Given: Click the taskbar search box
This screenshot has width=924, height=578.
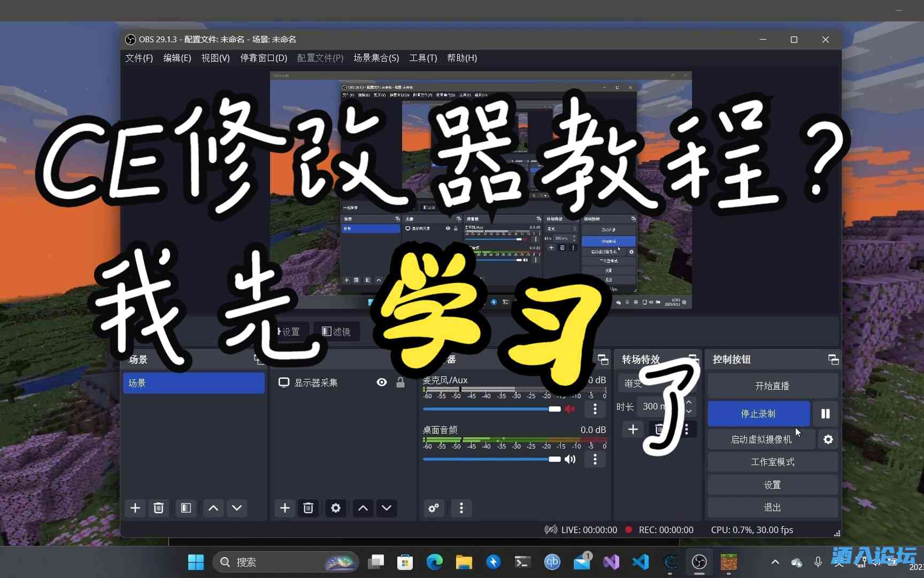Looking at the screenshot, I should (x=283, y=562).
